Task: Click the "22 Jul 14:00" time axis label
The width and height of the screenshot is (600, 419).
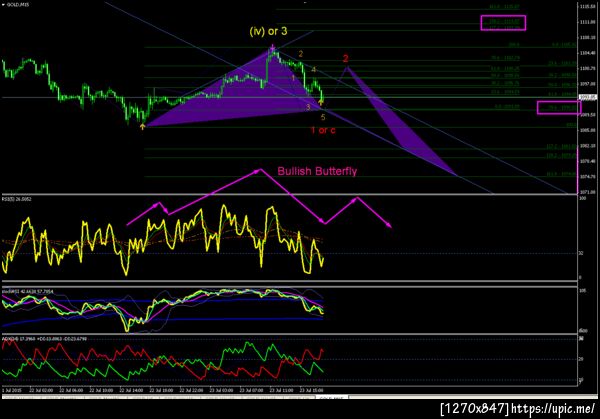Action: pos(131,390)
